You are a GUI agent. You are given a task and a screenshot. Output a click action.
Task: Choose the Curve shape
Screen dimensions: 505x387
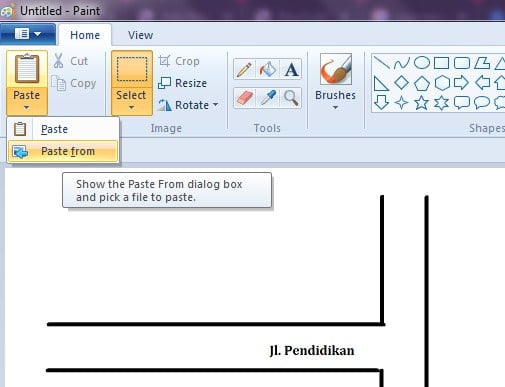[x=401, y=63]
